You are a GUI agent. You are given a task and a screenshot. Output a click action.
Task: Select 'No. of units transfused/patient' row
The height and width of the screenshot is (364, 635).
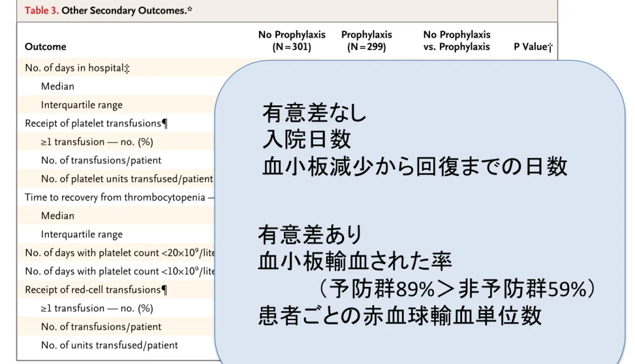[109, 345]
